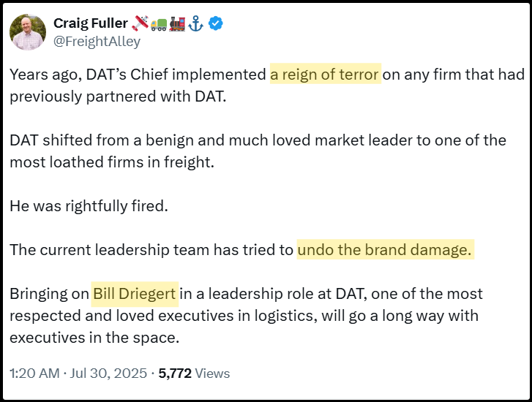Click the words "Years ago, DAT's Chief implemented"

click(x=138, y=75)
